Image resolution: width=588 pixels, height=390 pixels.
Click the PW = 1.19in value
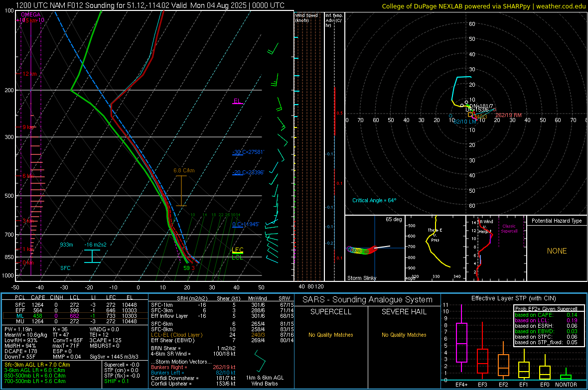[19, 329]
